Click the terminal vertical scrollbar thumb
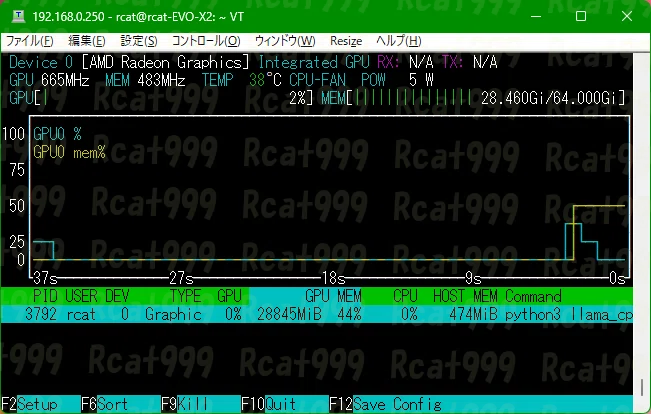Screen dimensions: 651x414 tap(642, 387)
